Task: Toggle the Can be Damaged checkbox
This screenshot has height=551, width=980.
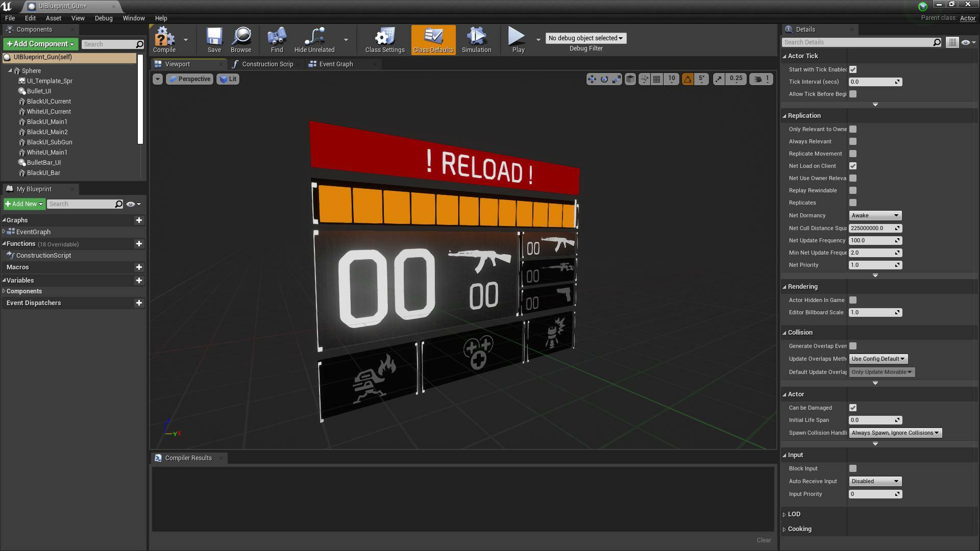Action: point(852,408)
